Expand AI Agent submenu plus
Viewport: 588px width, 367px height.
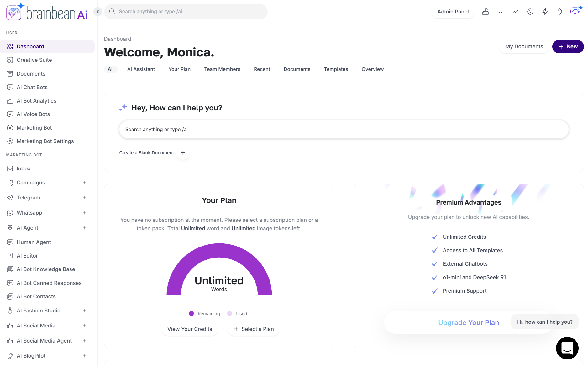point(85,228)
